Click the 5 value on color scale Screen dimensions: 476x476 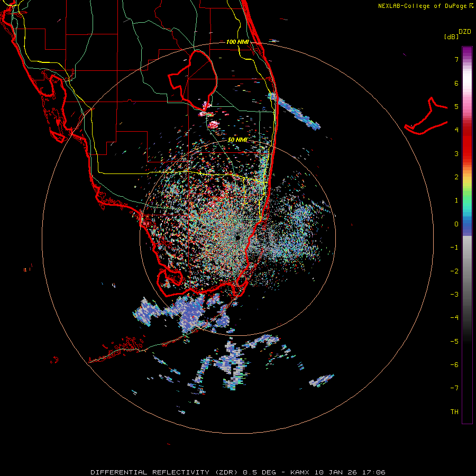[x=456, y=106]
